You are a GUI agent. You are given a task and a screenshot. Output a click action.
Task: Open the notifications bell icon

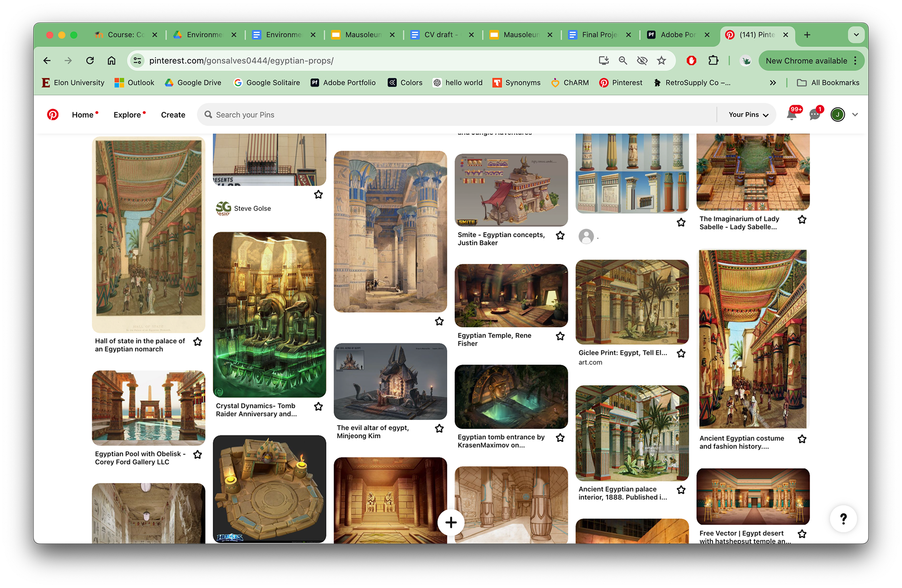(792, 115)
